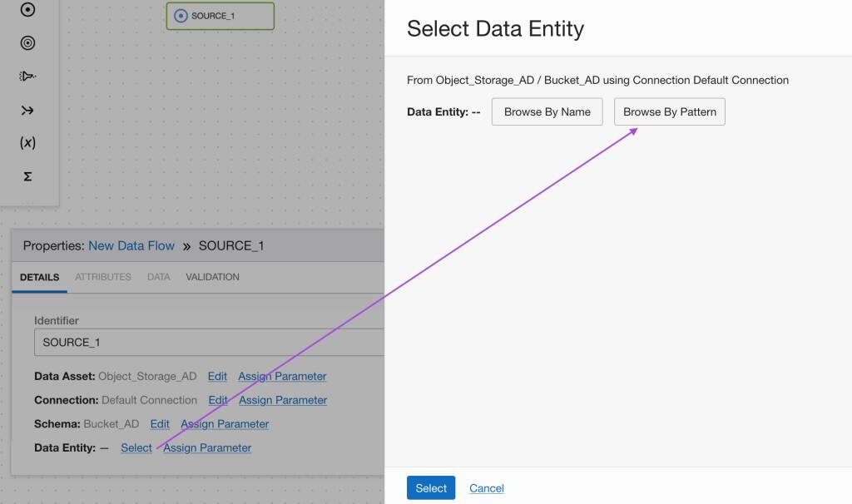This screenshot has width=852, height=504.
Task: Click Browse By Pattern button
Action: (x=669, y=111)
